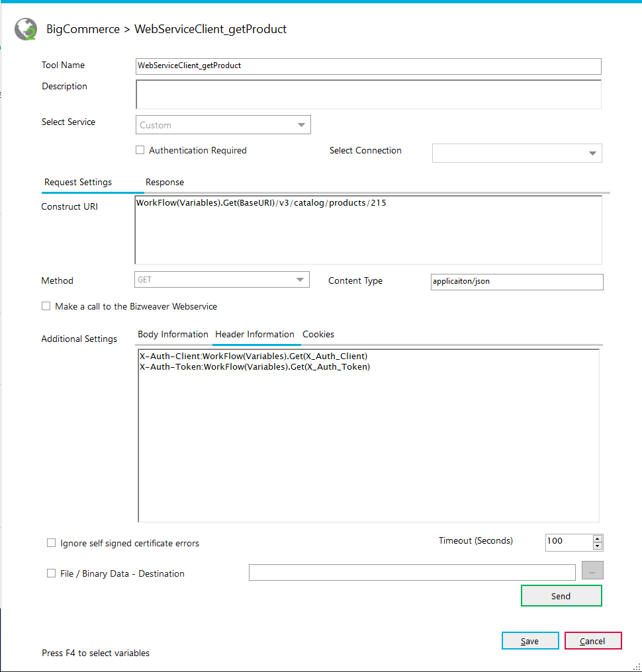Viewport: 642px width, 672px height.
Task: Click into the Description box
Action: pos(369,95)
